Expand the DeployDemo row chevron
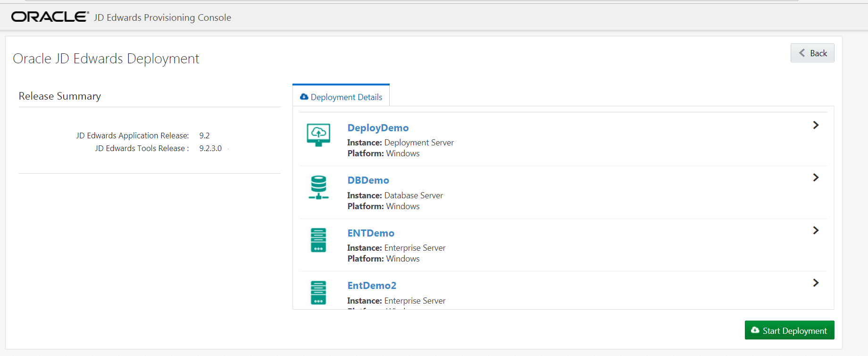This screenshot has width=868, height=356. (x=816, y=125)
